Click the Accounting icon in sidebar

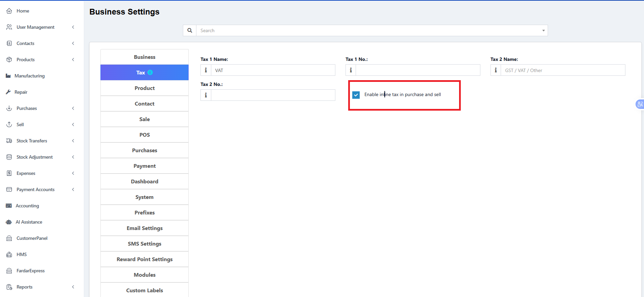coord(9,206)
